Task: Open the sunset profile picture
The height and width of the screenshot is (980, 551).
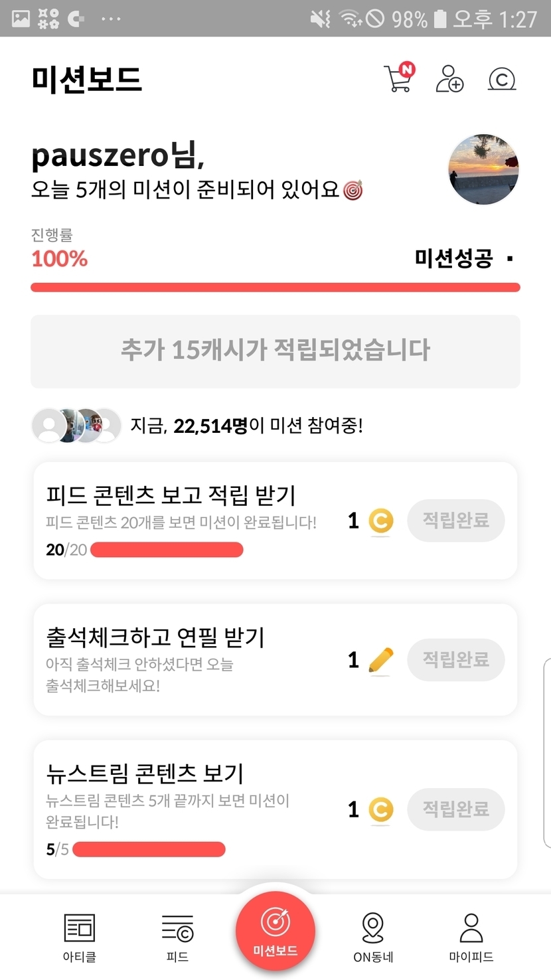Action: (483, 169)
